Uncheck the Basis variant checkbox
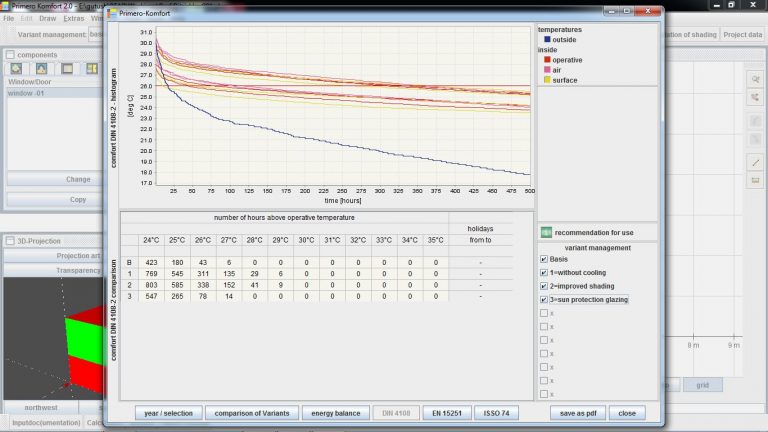This screenshot has height=432, width=768. (544, 259)
